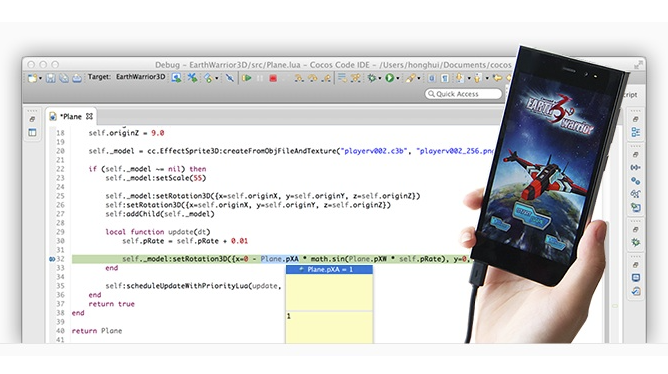The height and width of the screenshot is (374, 668).
Task: Click the debug configuration icon beside EarthWarrior3D
Action: [x=176, y=78]
